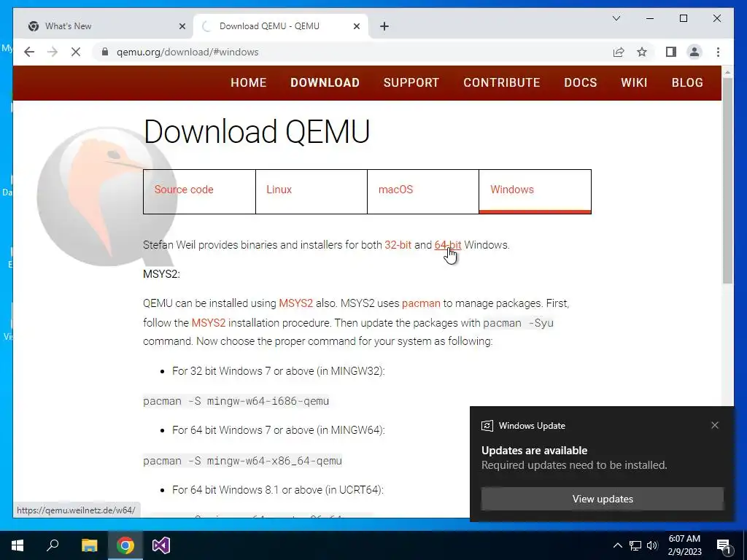The height and width of the screenshot is (560, 747).
Task: Open the pacman link
Action: click(421, 303)
